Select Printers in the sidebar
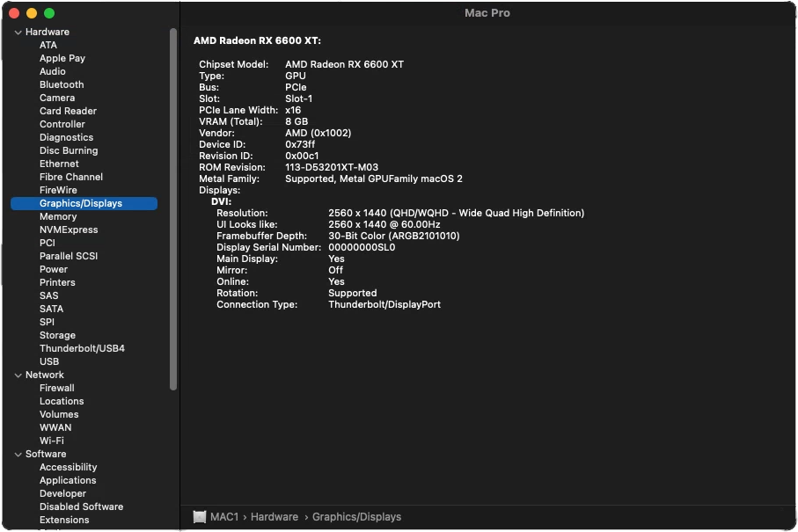 pos(57,283)
